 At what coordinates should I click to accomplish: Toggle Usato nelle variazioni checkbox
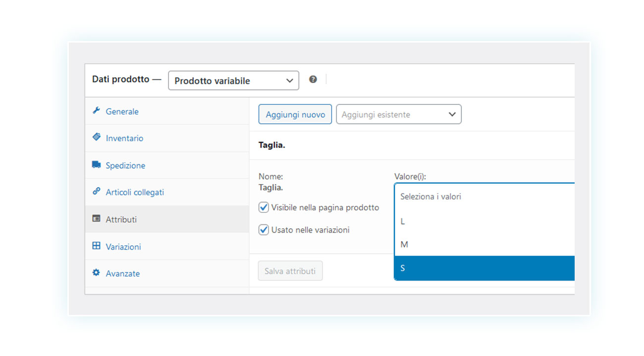[264, 230]
